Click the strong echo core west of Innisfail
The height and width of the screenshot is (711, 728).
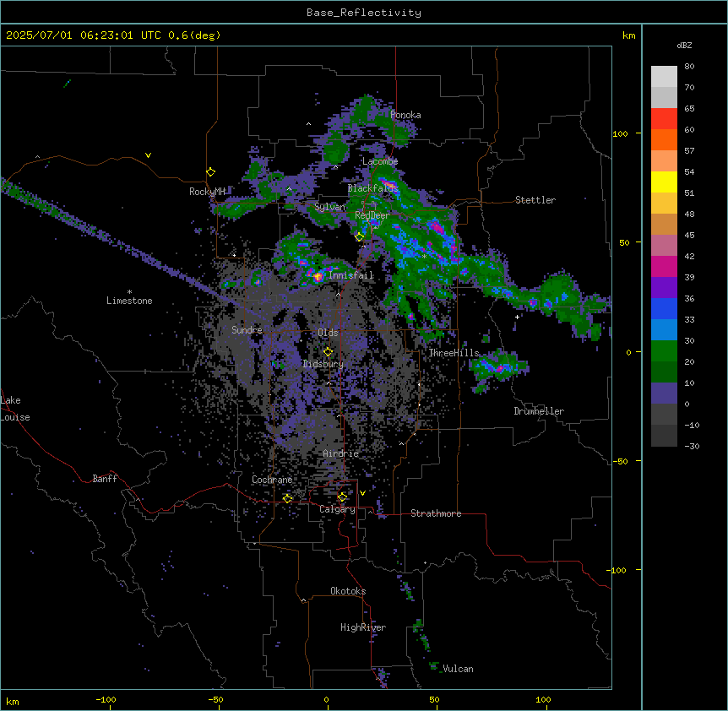click(318, 277)
